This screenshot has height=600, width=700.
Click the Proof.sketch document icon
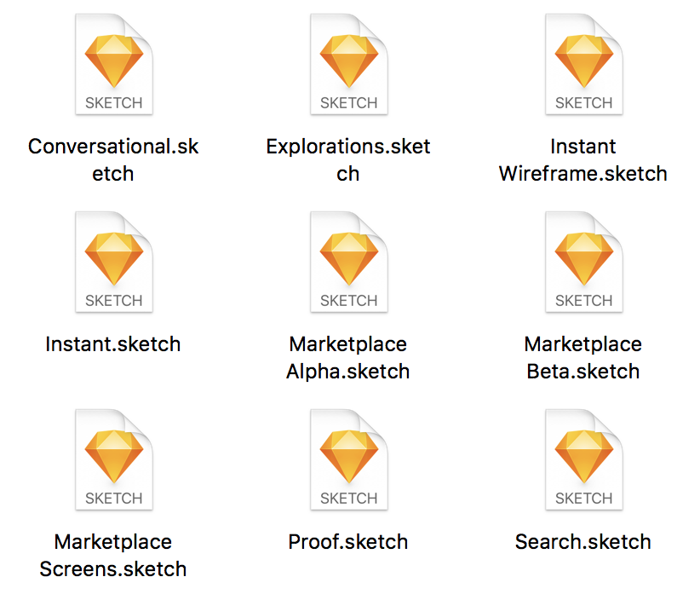click(348, 460)
